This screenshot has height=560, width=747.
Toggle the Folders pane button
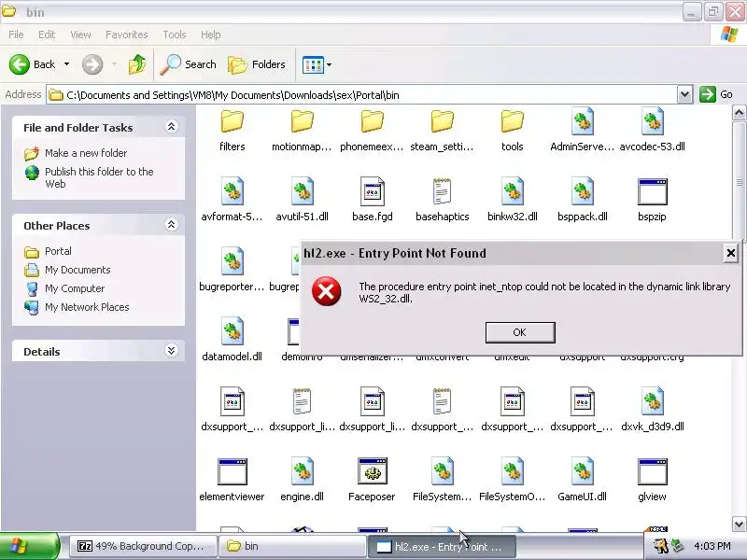pos(257,64)
